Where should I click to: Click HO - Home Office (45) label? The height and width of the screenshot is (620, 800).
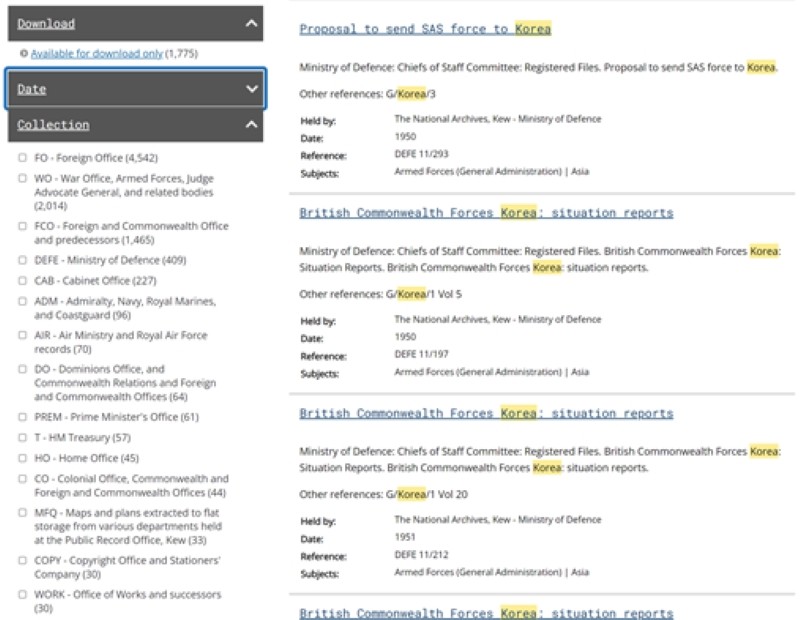tap(87, 458)
